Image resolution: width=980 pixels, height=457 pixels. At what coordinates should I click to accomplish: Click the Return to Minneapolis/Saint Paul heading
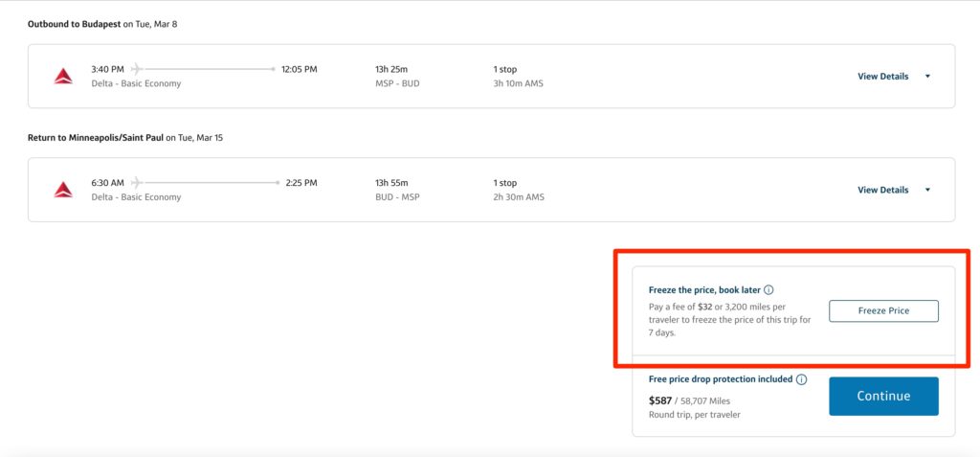pyautogui.click(x=96, y=138)
